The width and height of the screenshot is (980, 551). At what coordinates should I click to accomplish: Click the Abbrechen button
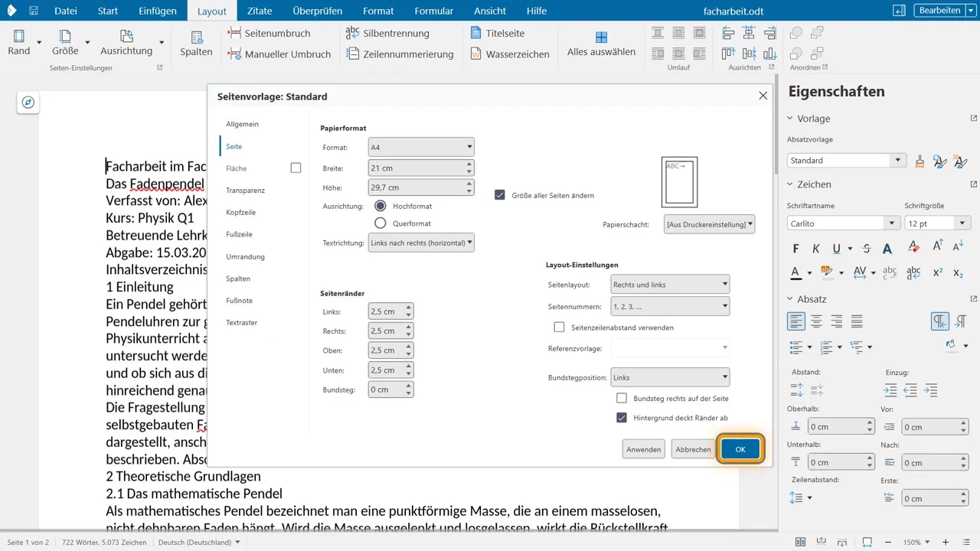693,449
